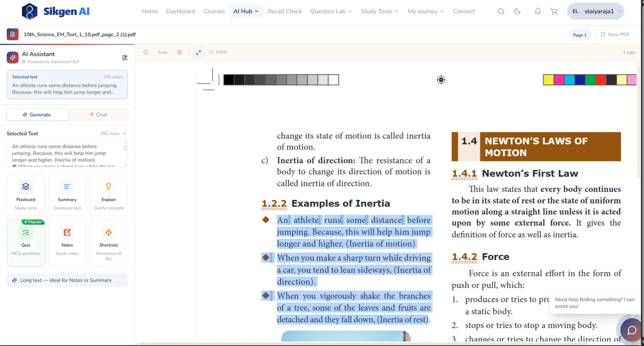
Task: Choose the Flashcard study cards tool
Action: click(x=26, y=195)
